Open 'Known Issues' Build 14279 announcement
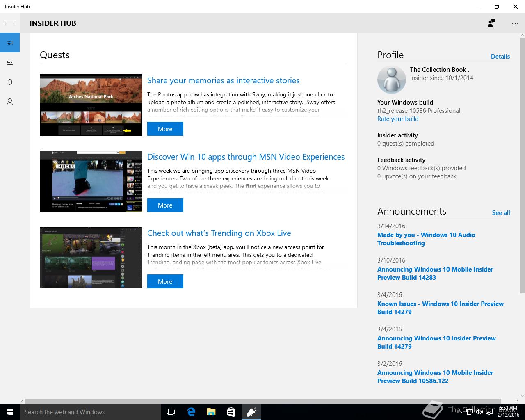525x420 pixels. pyautogui.click(x=441, y=308)
